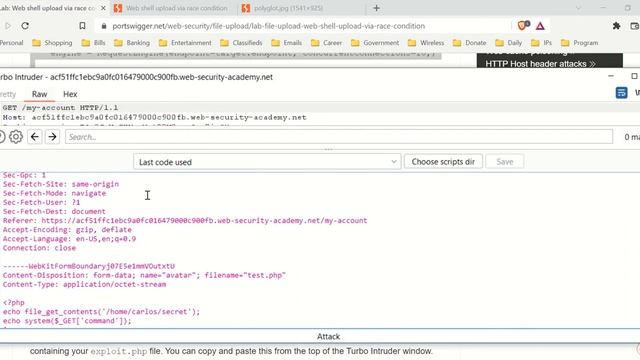Open Government bookmarks folder
The width and height of the screenshot is (640, 360).
(x=375, y=43)
